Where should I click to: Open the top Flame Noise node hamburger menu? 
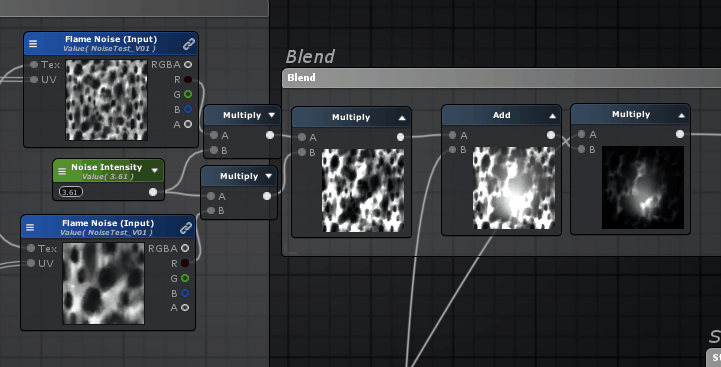(x=33, y=44)
